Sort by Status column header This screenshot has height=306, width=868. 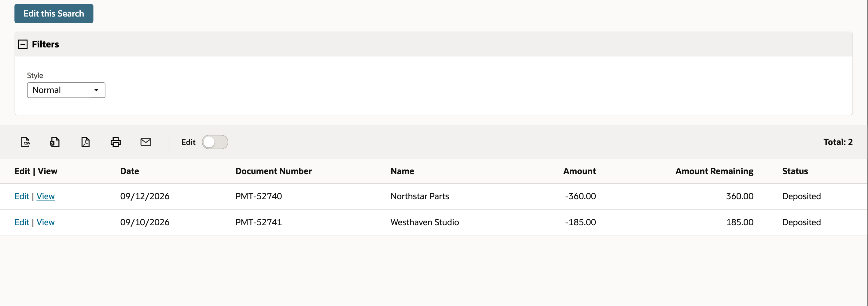795,171
